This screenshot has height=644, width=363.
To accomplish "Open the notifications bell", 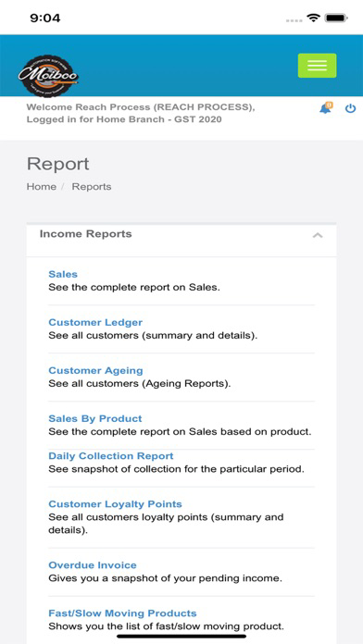I will pos(326,108).
